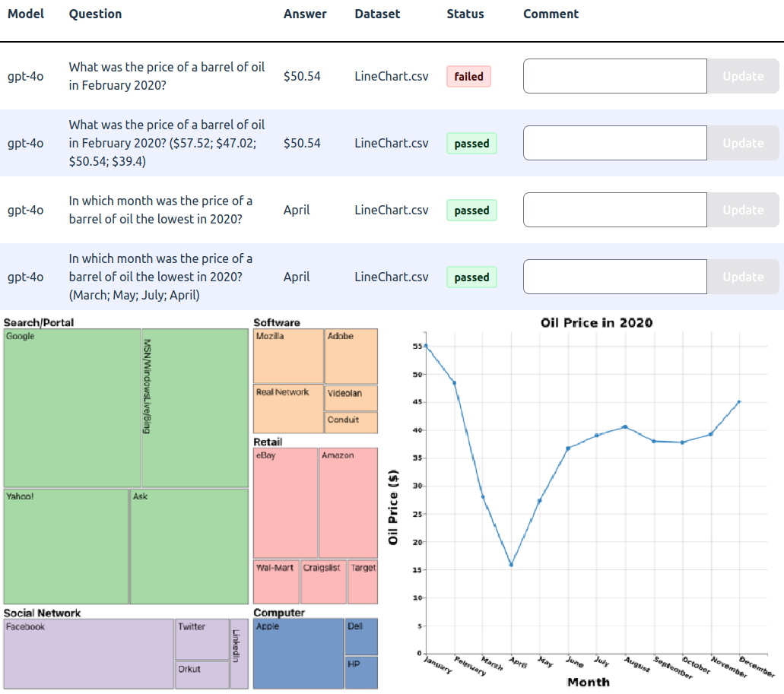Select the HP treemap block
Image resolution: width=784 pixels, height=694 pixels.
coord(361,673)
